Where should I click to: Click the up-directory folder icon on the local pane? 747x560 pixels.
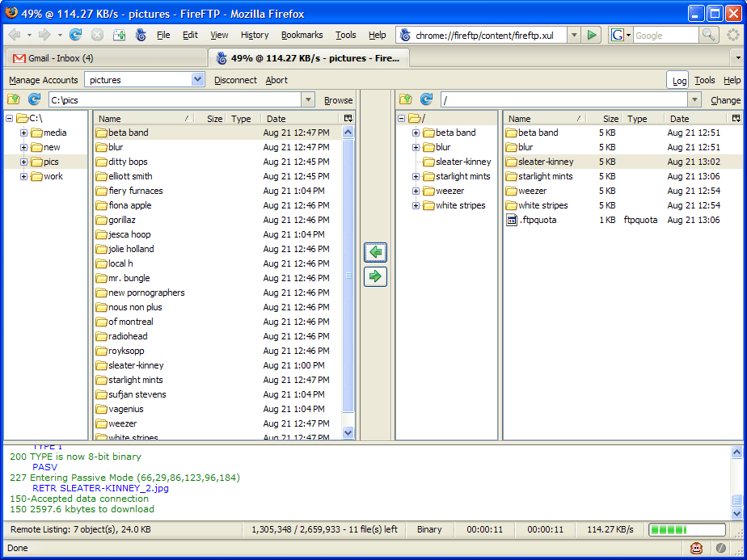point(13,99)
